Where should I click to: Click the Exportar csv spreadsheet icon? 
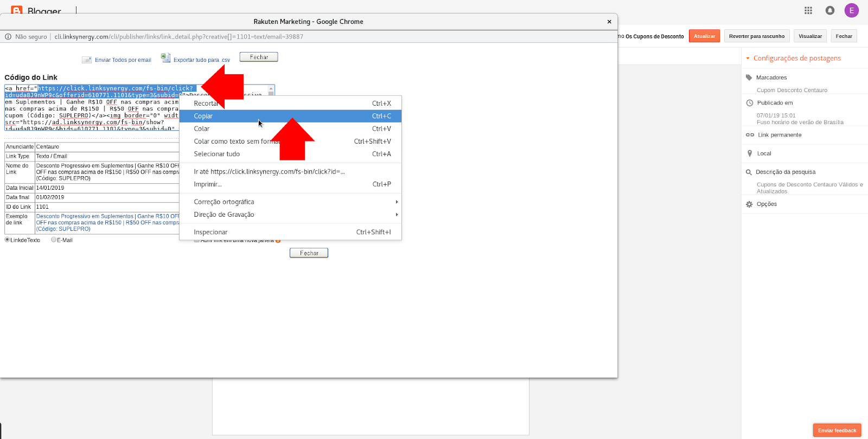(165, 58)
